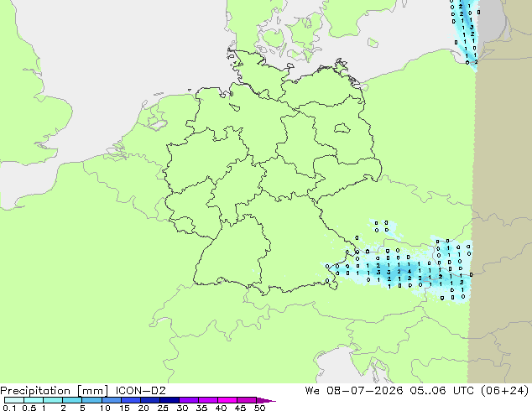Select the 30–35 mm violet legend swatch
This screenshot has height=411, width=532.
point(188,400)
